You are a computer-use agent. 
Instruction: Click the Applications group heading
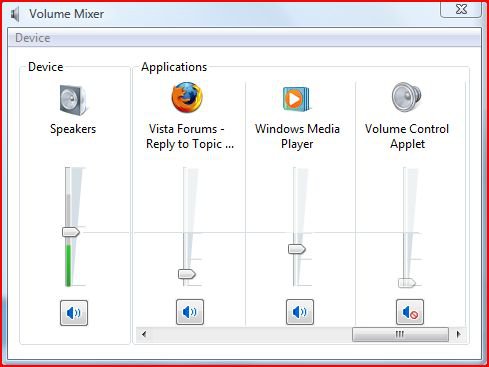[x=174, y=67]
